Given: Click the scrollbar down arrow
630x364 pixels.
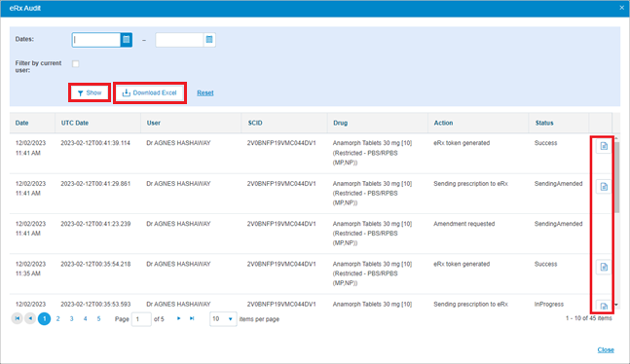Looking at the screenshot, I should (616, 305).
